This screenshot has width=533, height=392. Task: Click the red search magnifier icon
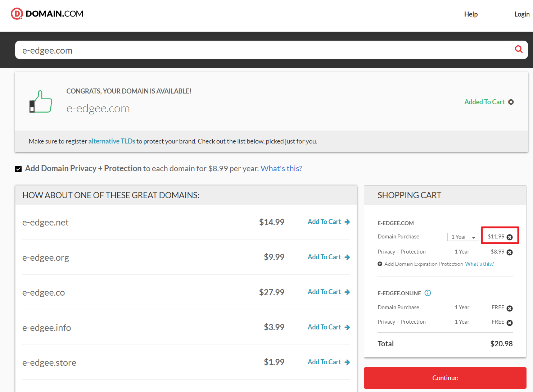(x=519, y=49)
